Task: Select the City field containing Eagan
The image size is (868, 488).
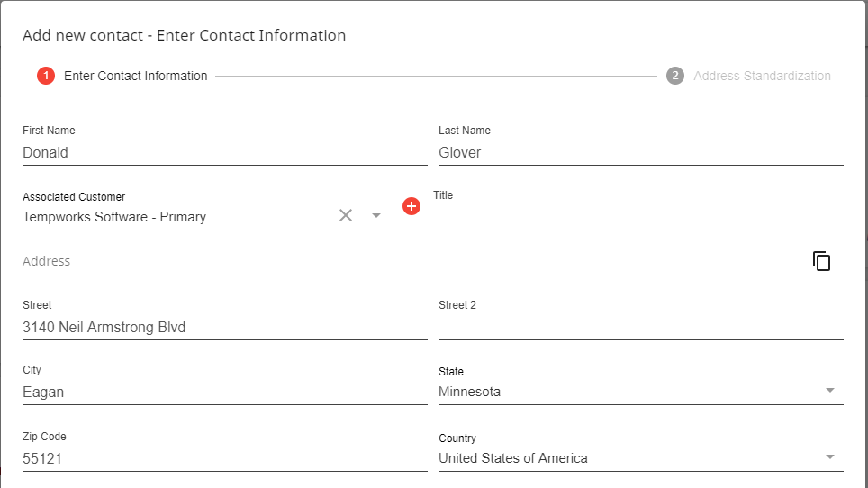Action: point(224,392)
